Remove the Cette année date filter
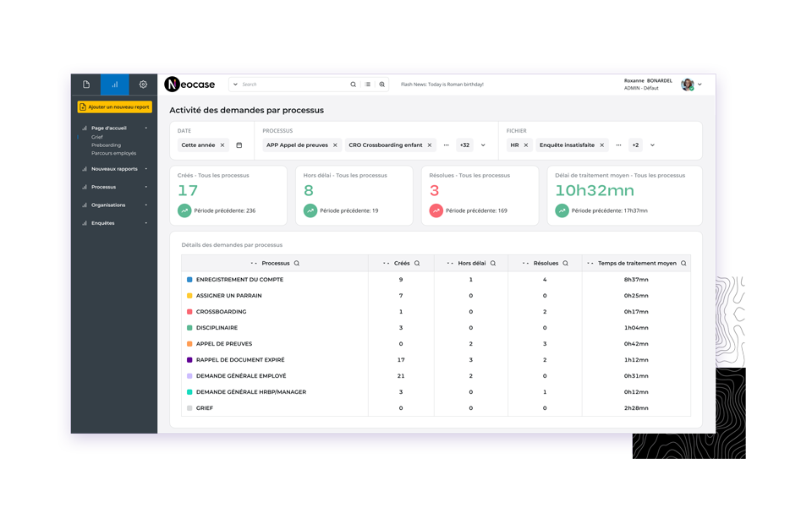Viewport: 812px width, 508px height. tap(222, 145)
